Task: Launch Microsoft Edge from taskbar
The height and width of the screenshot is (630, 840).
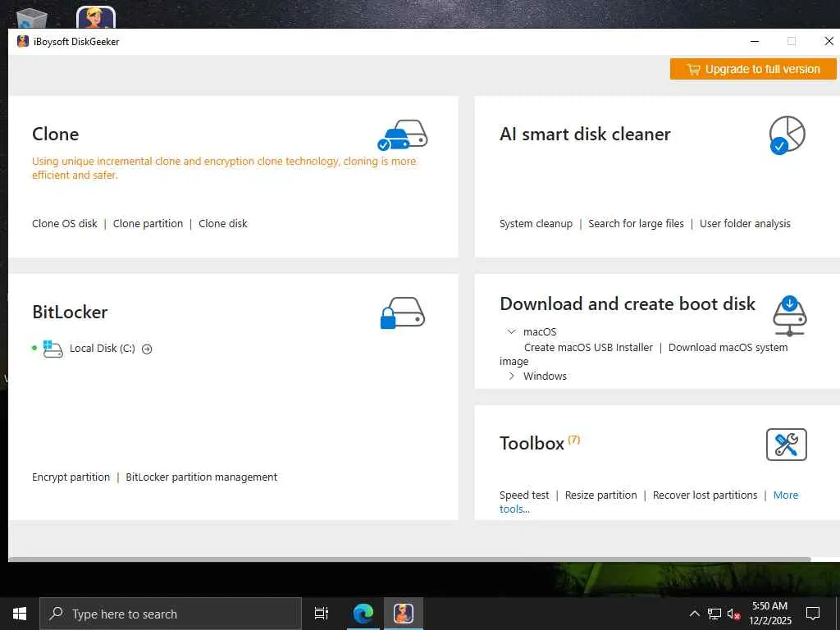Action: tap(363, 614)
